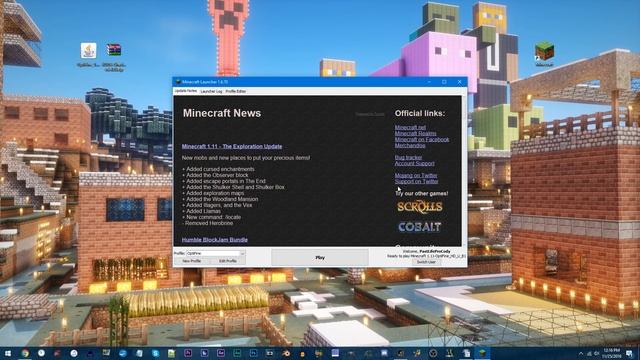
Task: Maximize the Minecraft Launcher window
Action: click(444, 82)
